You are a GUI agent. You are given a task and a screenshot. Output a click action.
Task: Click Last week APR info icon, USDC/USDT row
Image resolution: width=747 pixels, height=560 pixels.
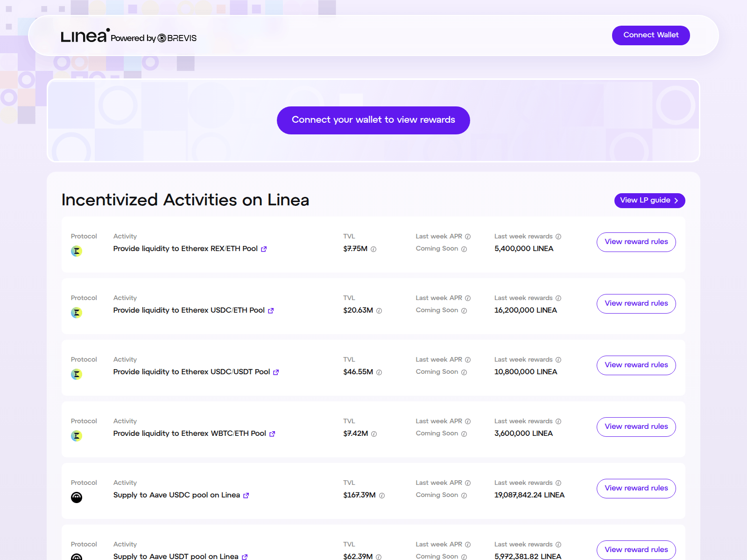[468, 360]
